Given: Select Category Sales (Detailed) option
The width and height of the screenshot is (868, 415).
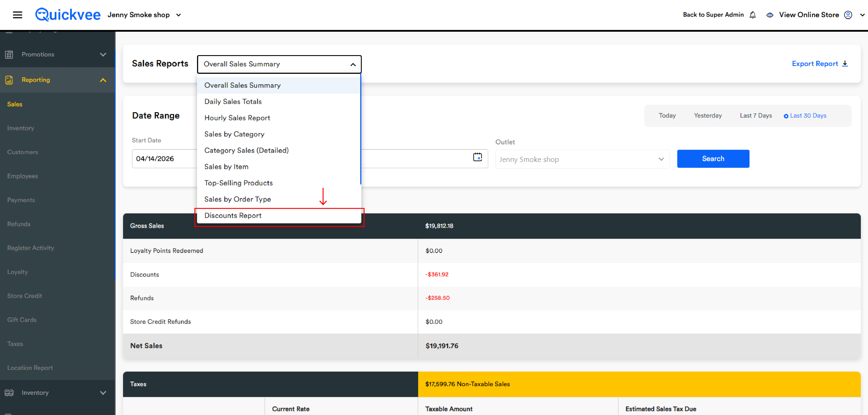Looking at the screenshot, I should [279, 150].
